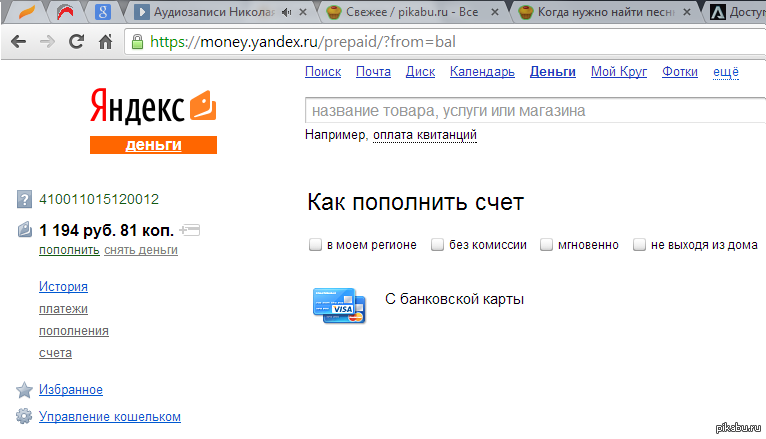Close the Аудиозаписи Николая tab
766x439 pixels.
point(303,12)
